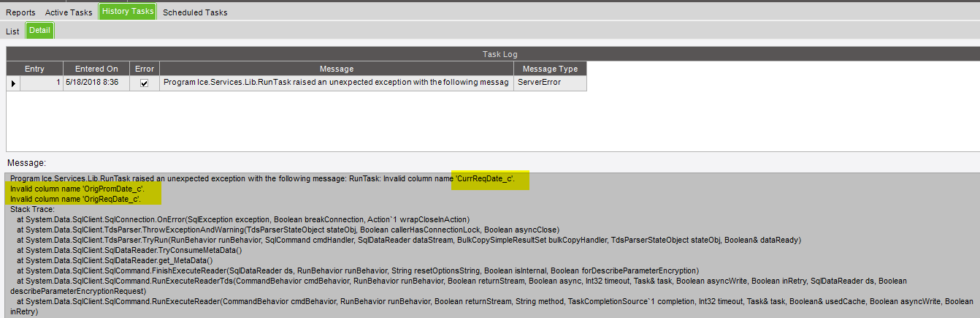Click the Message column header
The height and width of the screenshot is (318, 980).
337,69
